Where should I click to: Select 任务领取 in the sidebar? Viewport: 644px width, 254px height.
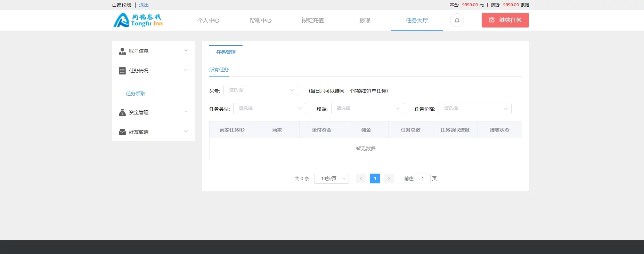point(136,94)
